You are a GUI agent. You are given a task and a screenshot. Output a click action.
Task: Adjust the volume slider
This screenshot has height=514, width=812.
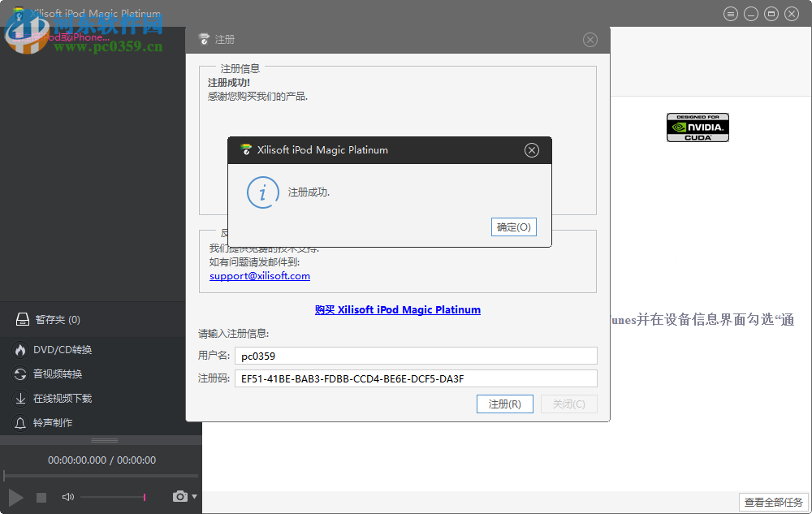145,497
